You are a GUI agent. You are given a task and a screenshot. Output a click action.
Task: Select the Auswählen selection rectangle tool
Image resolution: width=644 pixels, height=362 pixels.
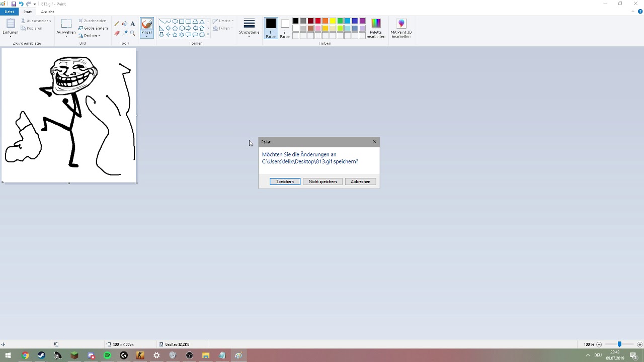coord(66,24)
